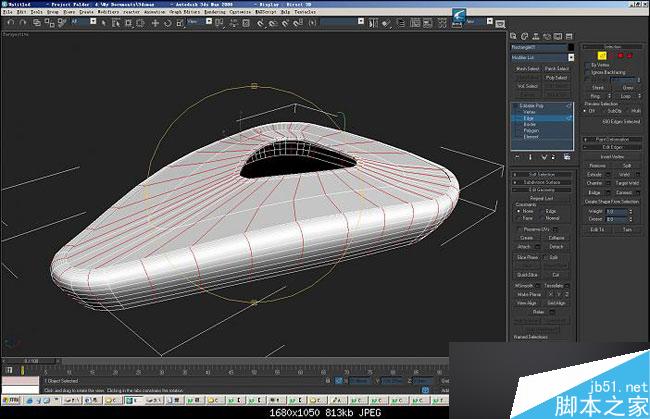The width and height of the screenshot is (650, 419).
Task: Click the Pin Stack icon below modifier stack
Action: coord(517,157)
